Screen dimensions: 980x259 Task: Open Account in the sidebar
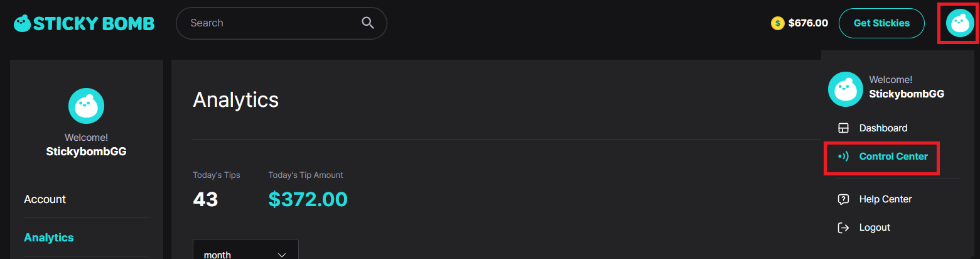point(45,199)
